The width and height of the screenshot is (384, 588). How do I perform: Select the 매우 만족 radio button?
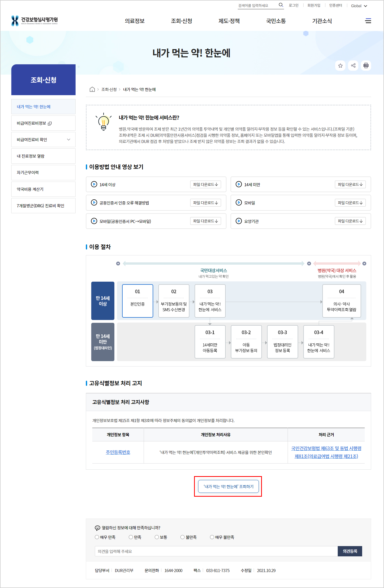pos(97,537)
